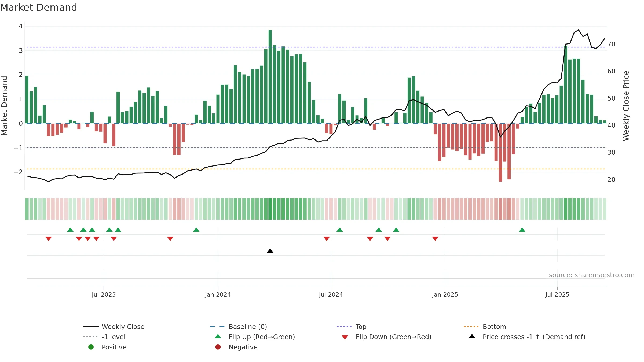
Task: Toggle the Bottom legend entry
Action: tap(485, 327)
